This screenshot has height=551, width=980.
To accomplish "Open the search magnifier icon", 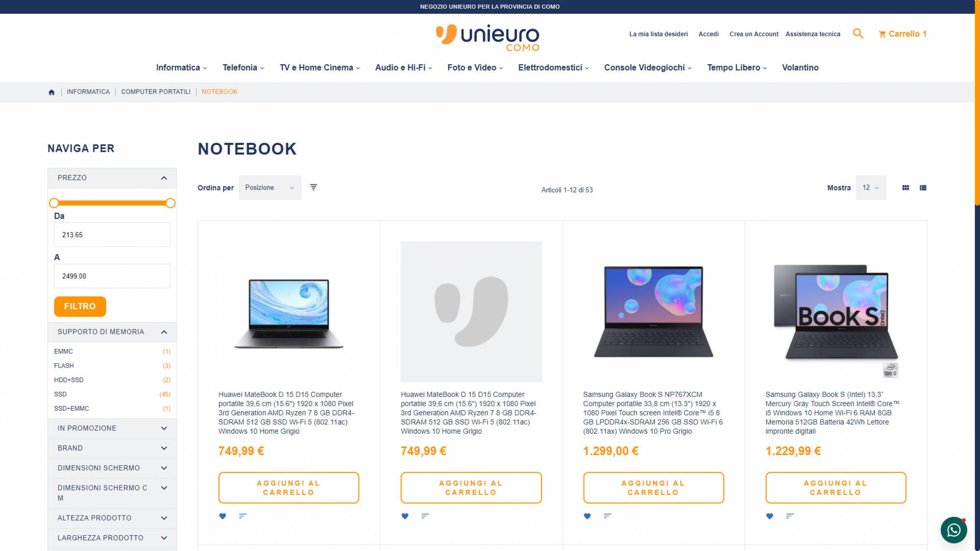I will click(x=858, y=33).
